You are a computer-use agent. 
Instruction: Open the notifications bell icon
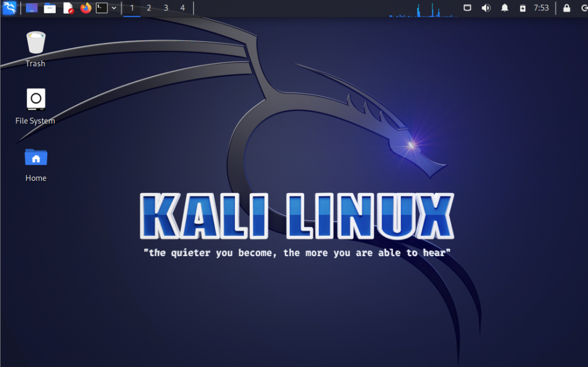[505, 8]
